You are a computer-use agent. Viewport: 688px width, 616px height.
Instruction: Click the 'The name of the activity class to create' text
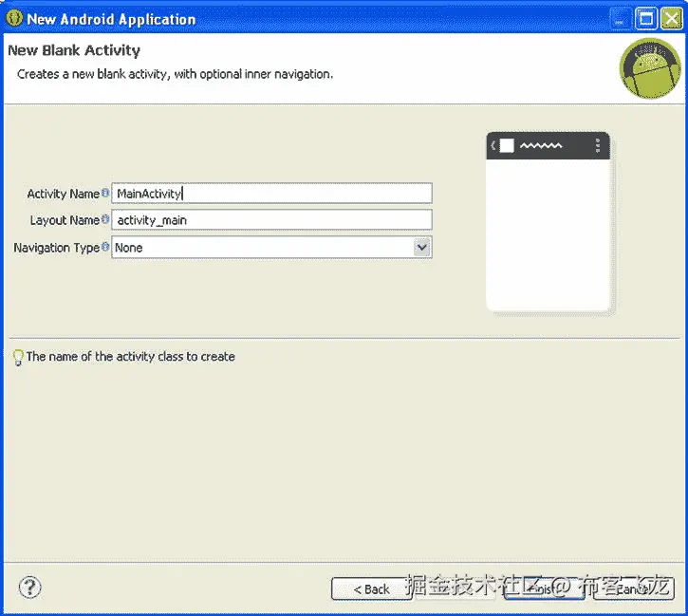(130, 356)
